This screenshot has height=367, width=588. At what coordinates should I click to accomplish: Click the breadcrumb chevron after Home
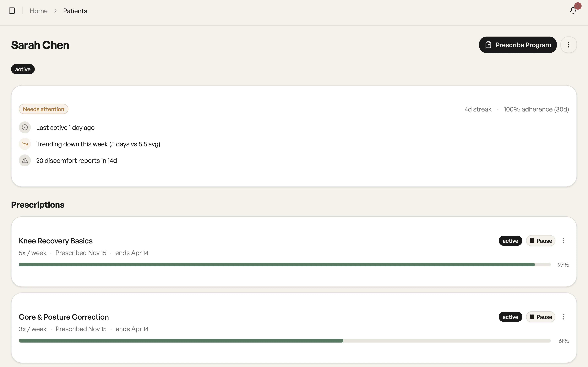[55, 11]
